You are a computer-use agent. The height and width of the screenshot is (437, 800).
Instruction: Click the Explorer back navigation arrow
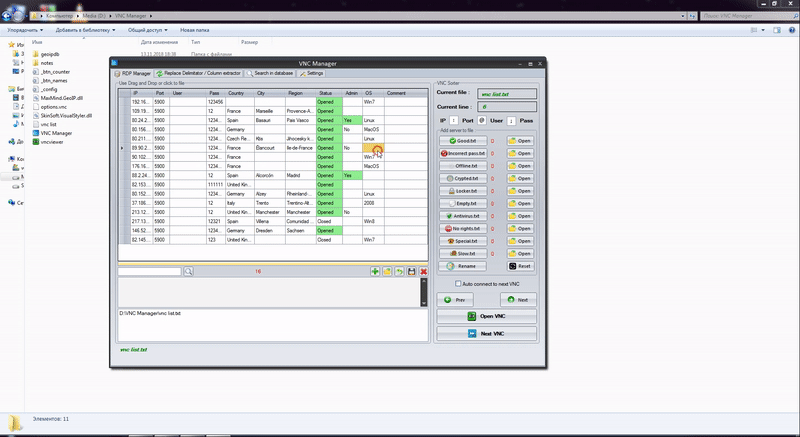pos(6,16)
